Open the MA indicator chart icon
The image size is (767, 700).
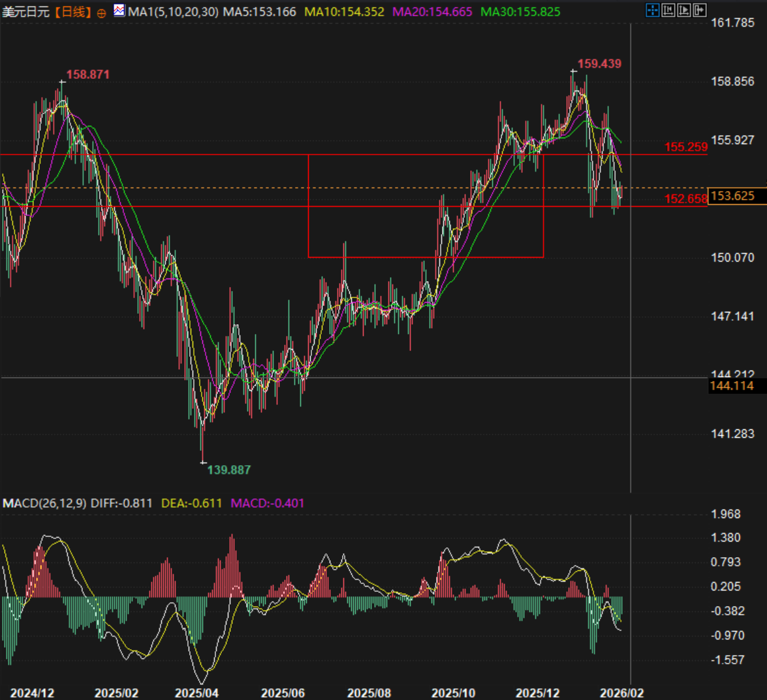pyautogui.click(x=119, y=10)
